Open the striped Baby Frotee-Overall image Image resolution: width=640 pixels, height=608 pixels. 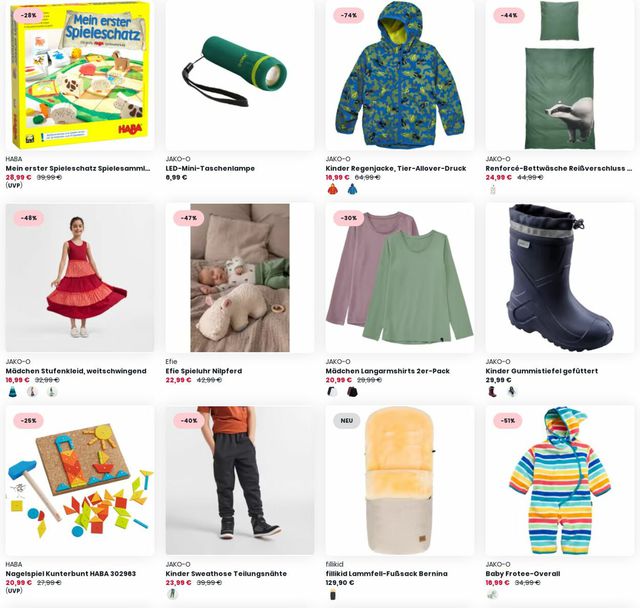click(x=560, y=480)
